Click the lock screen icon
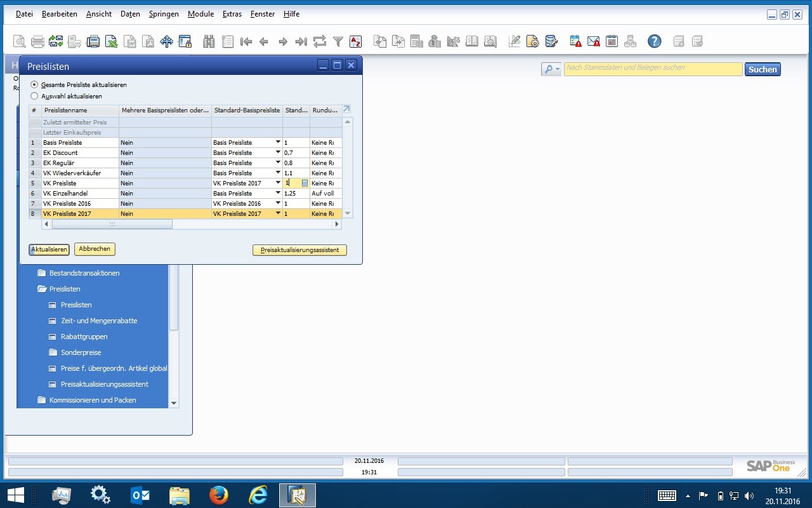Viewport: 812px width, 508px height. 185,42
